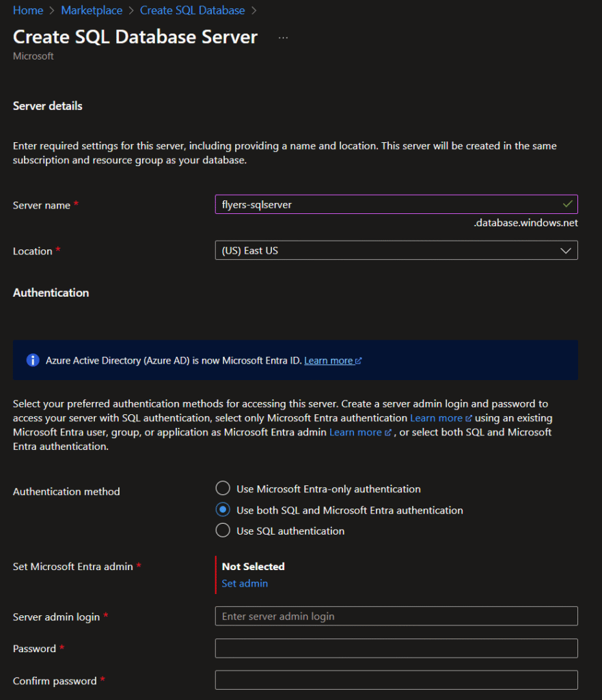Navigate to Marketplace breadcrumb

point(92,10)
